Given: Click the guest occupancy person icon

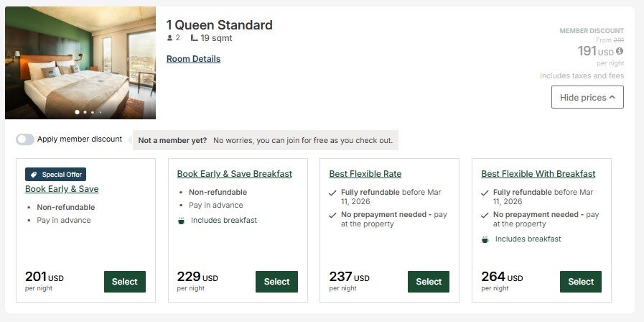Looking at the screenshot, I should [169, 38].
